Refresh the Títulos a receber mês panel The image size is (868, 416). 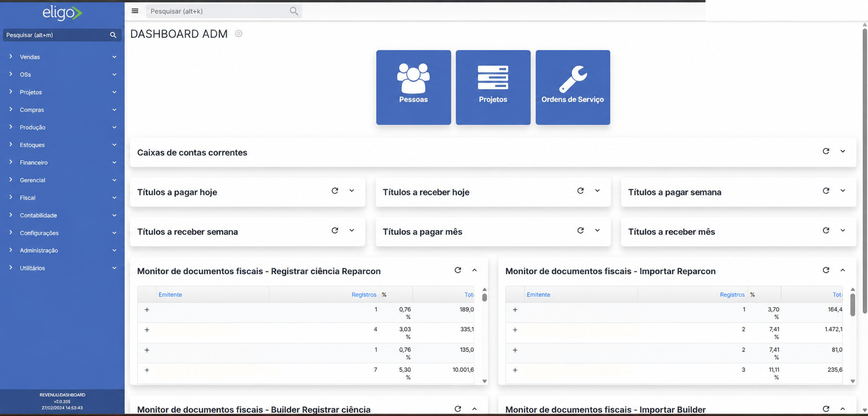[x=826, y=231]
